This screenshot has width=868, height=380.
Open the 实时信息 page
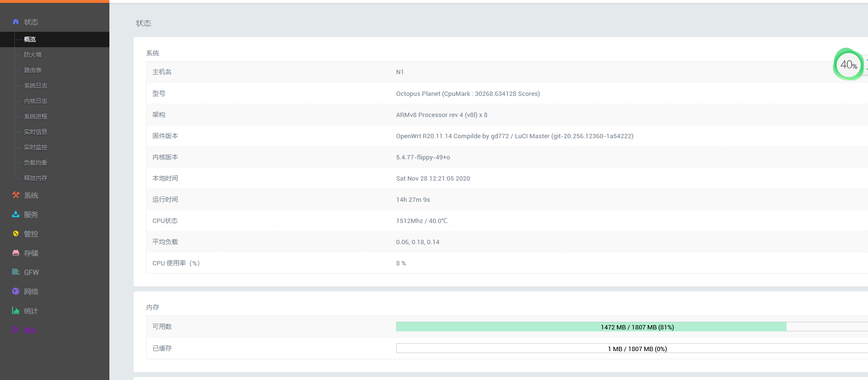tap(36, 132)
